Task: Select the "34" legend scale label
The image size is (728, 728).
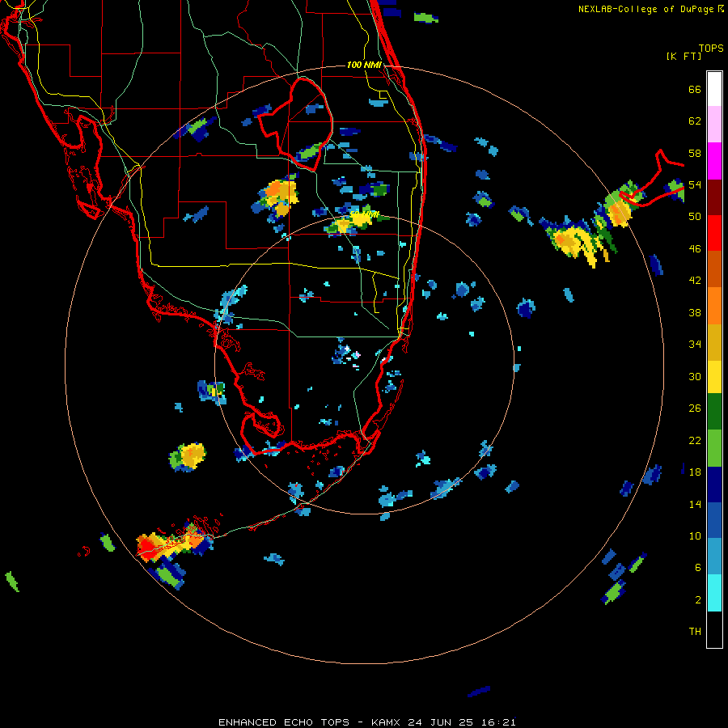Action: coord(695,345)
